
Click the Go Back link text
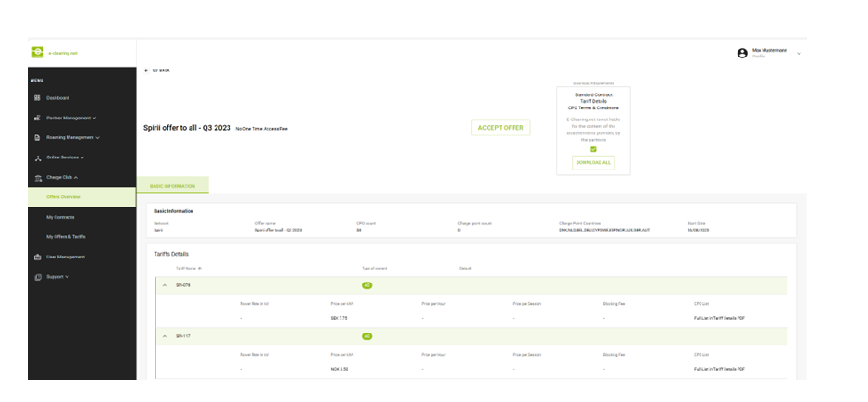click(161, 71)
